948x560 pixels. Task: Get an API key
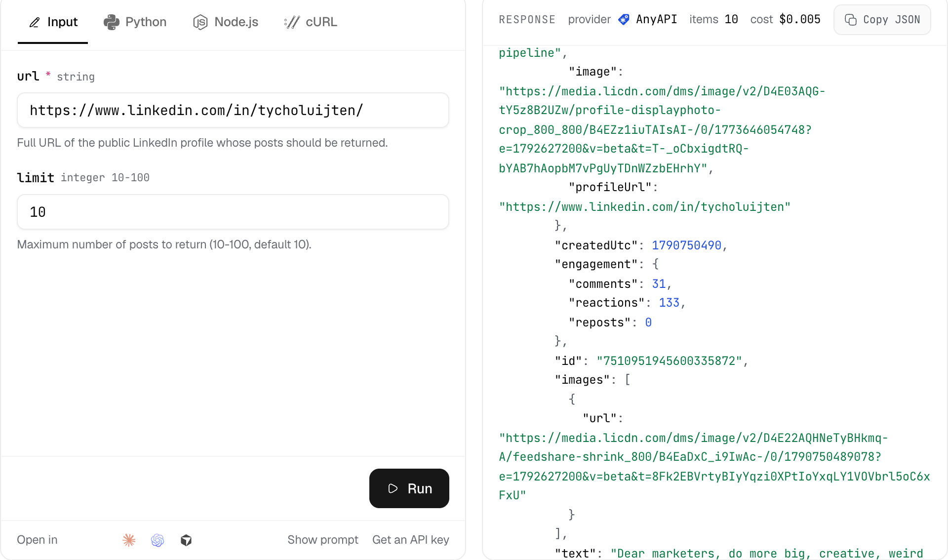(x=411, y=540)
